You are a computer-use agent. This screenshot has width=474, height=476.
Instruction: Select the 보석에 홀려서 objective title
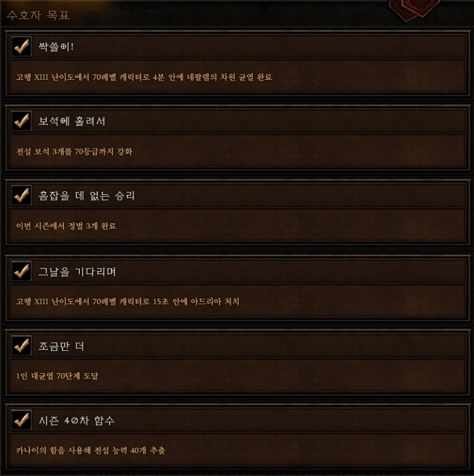[x=72, y=121]
